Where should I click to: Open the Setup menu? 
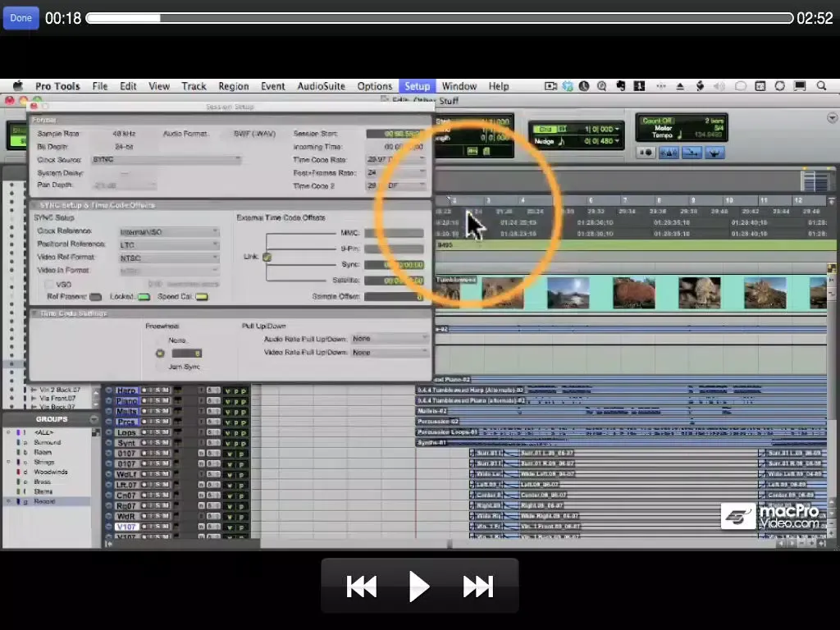click(x=417, y=85)
